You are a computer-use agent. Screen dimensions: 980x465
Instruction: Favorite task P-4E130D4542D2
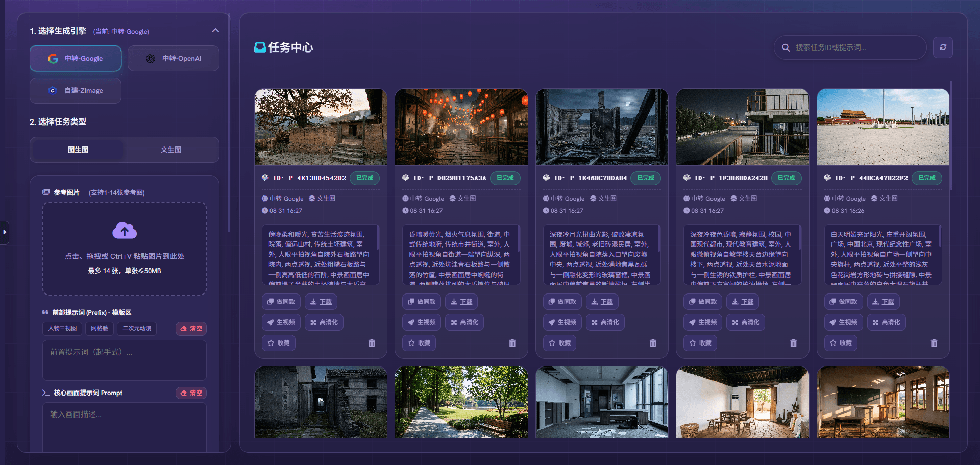coord(279,343)
